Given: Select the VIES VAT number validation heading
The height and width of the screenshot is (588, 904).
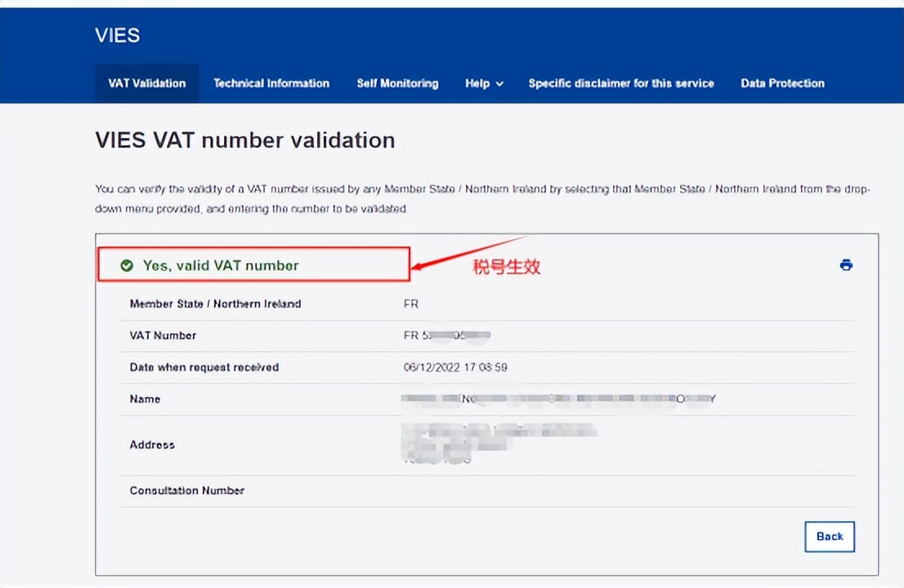Looking at the screenshot, I should pos(245,140).
